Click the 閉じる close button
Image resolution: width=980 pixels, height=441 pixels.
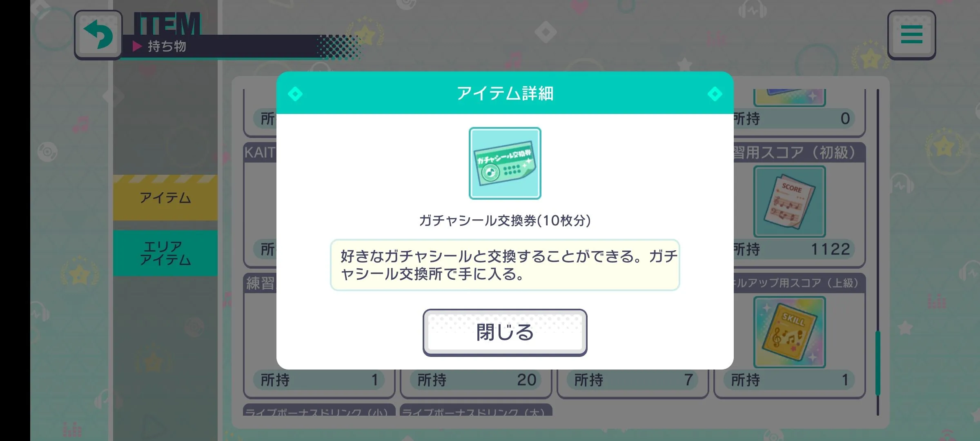coord(505,332)
